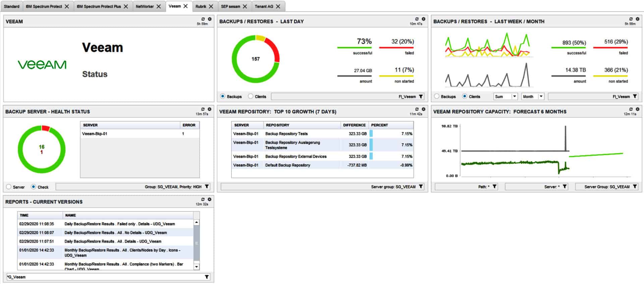Select Server radio in Health Status panel
The width and height of the screenshot is (644, 284).
9,187
